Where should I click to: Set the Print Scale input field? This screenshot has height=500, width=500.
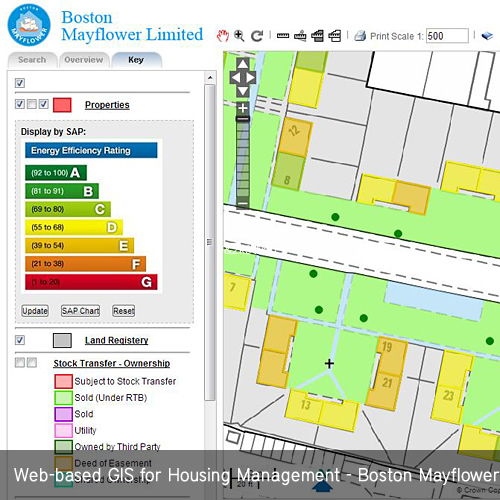447,36
